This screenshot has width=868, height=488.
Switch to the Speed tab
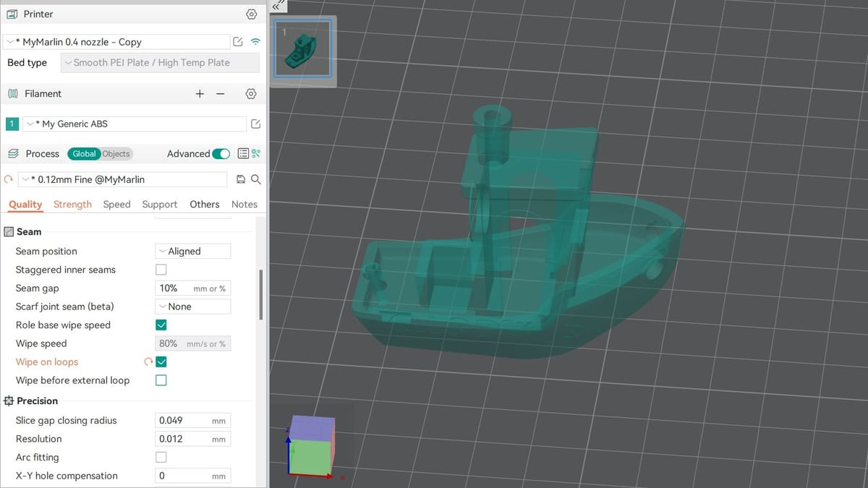(116, 205)
